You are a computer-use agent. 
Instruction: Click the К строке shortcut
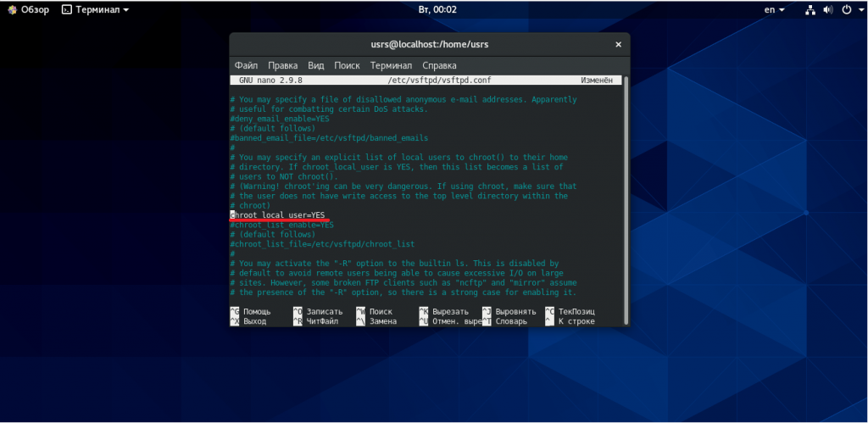(570, 321)
